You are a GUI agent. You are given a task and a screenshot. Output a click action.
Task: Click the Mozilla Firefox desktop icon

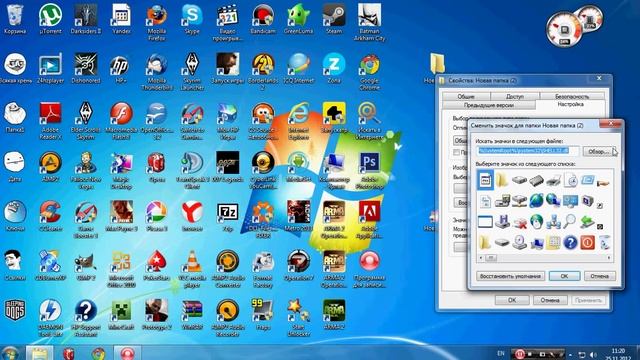click(x=157, y=22)
